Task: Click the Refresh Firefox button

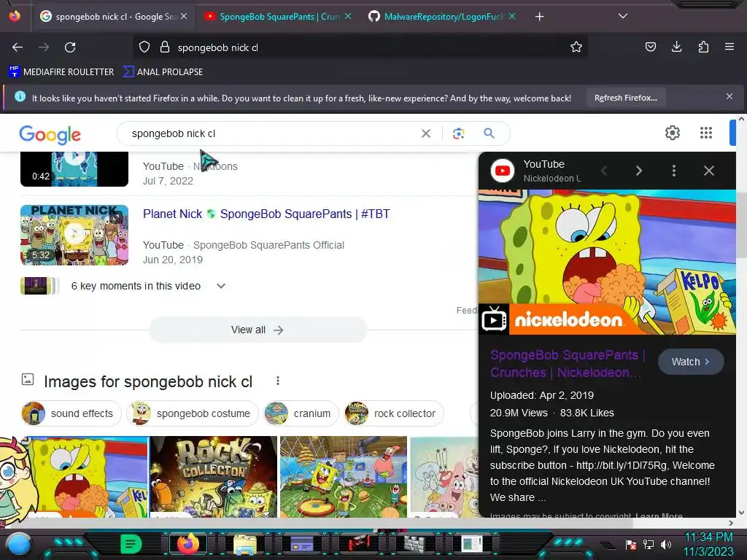Action: (x=625, y=98)
